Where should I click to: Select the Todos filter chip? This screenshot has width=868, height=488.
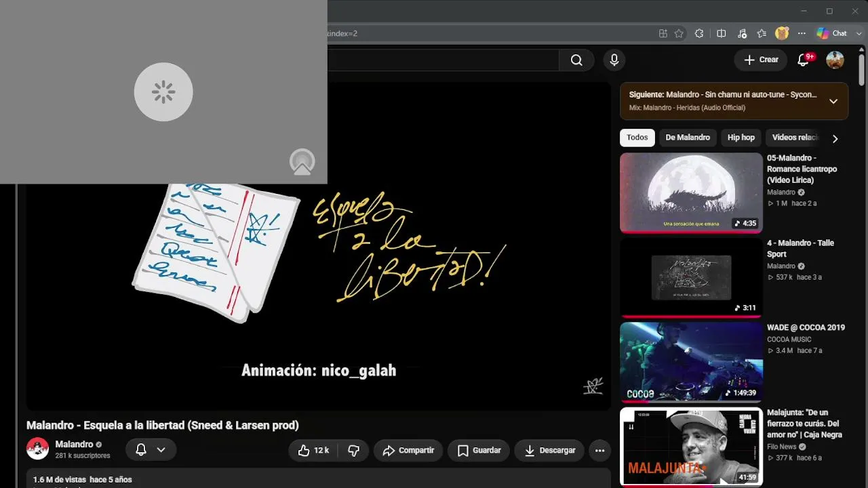pyautogui.click(x=637, y=138)
